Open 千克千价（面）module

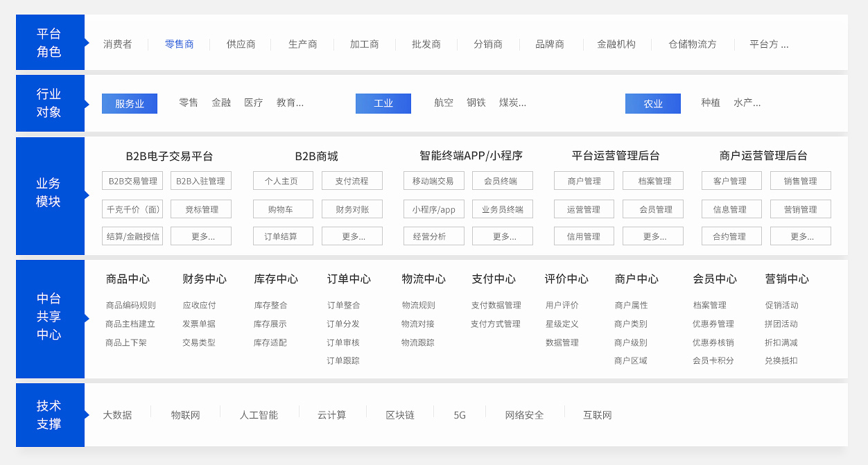point(132,209)
